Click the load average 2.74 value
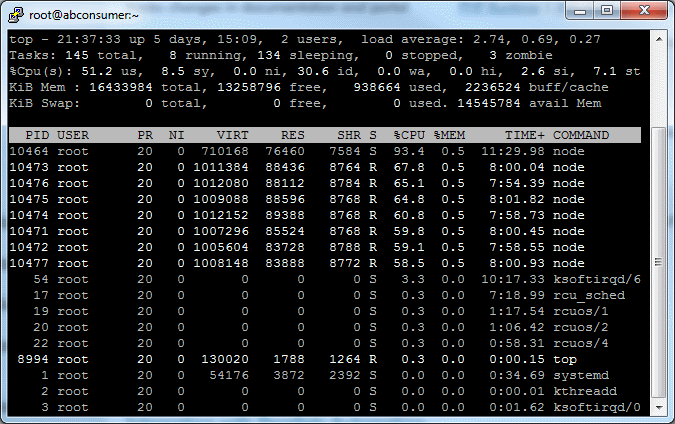The image size is (675, 424). tap(489, 40)
